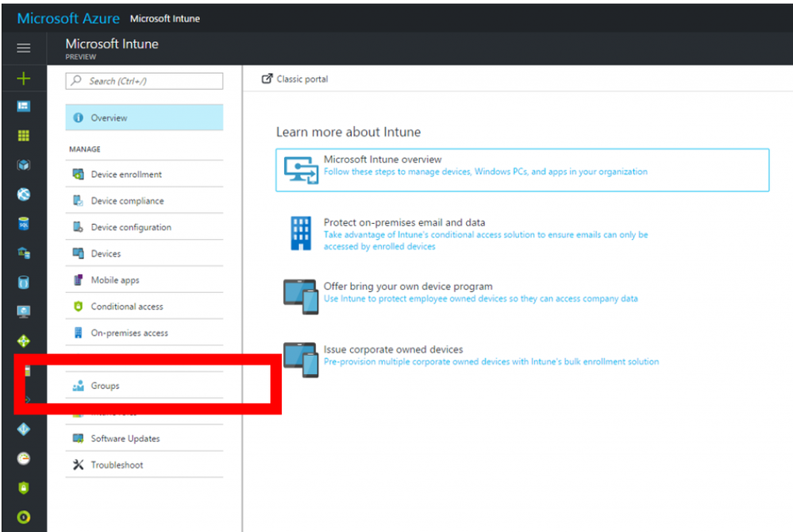
Task: Open Microsoft Intune overview steps link
Action: [x=486, y=172]
